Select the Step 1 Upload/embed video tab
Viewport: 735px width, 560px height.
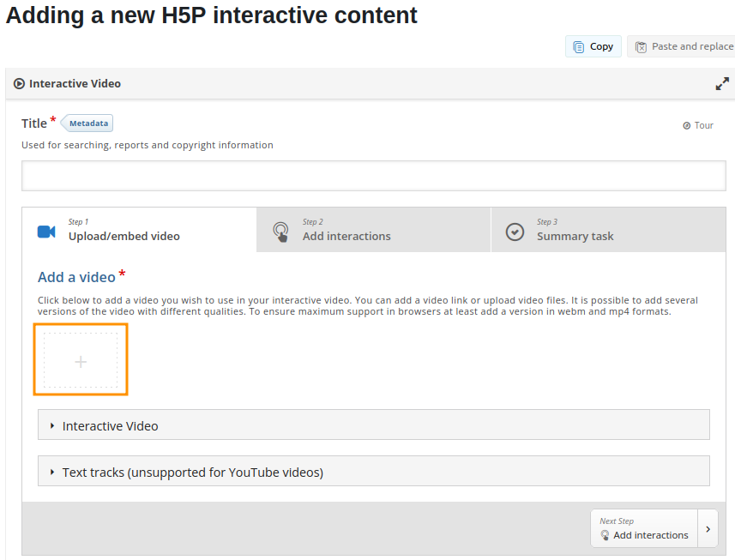(x=139, y=230)
